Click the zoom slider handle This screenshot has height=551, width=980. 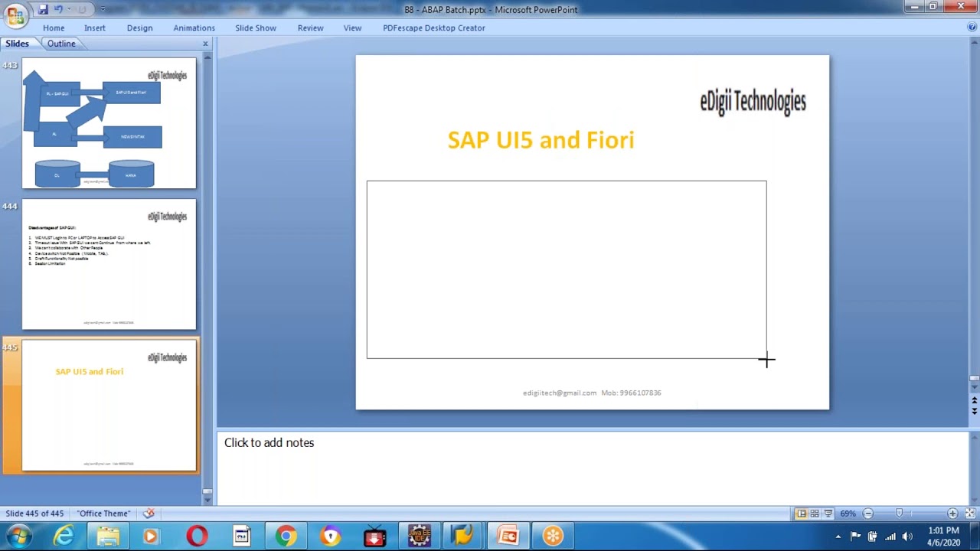point(900,514)
